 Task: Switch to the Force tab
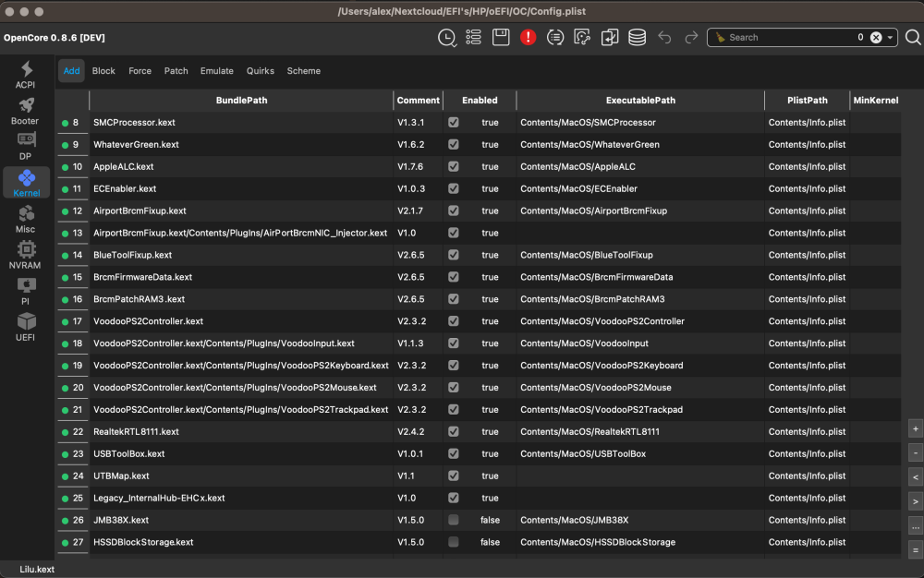pyautogui.click(x=140, y=70)
